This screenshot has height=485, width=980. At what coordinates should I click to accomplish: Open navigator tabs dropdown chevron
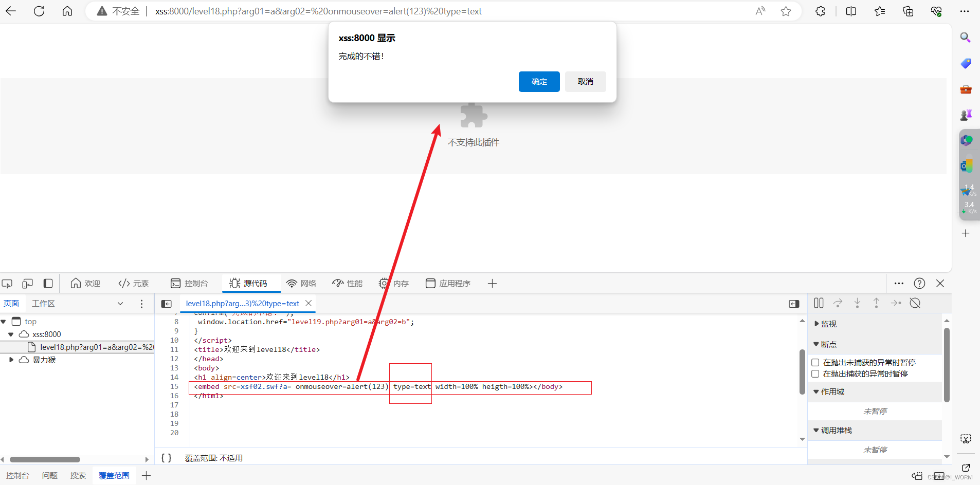click(120, 304)
